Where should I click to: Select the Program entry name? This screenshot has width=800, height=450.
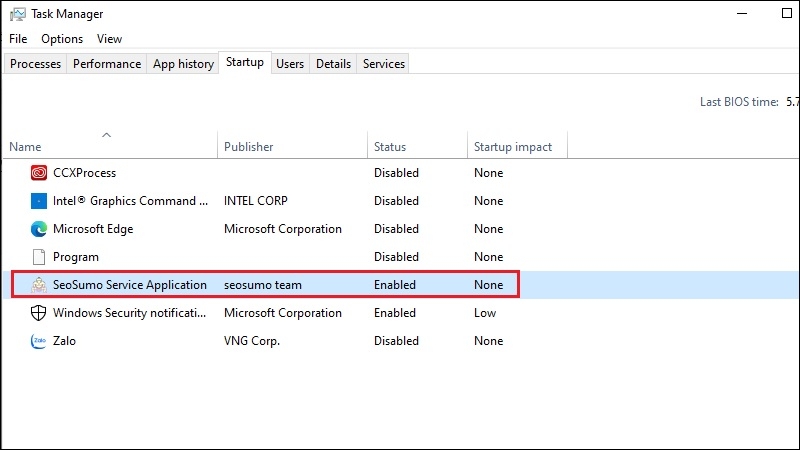76,257
